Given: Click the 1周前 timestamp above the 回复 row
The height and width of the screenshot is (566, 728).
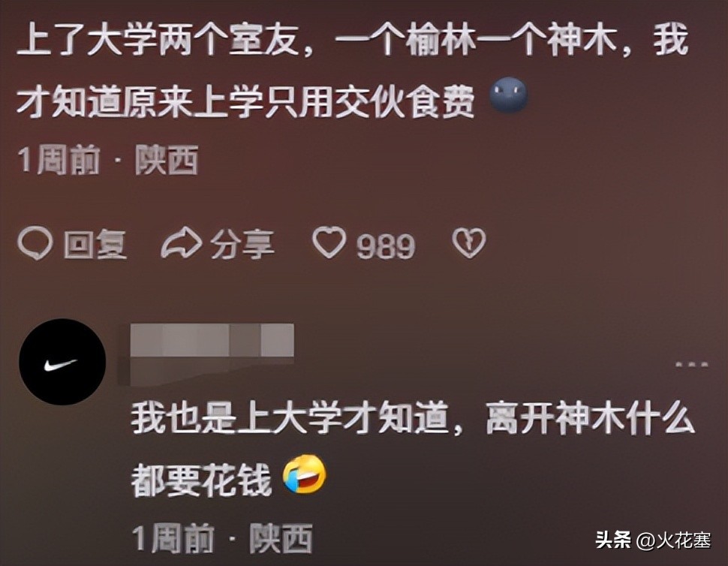Looking at the screenshot, I should [x=59, y=160].
